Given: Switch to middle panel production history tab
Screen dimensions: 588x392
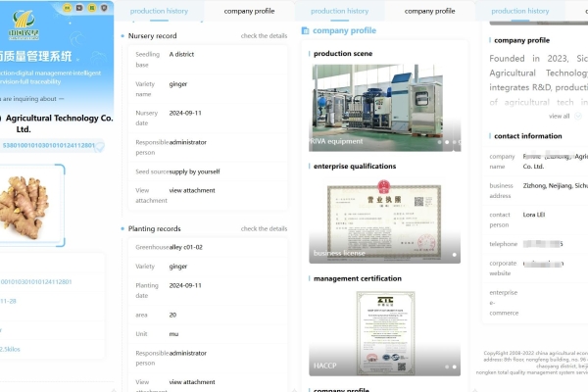Looking at the screenshot, I should tap(340, 11).
